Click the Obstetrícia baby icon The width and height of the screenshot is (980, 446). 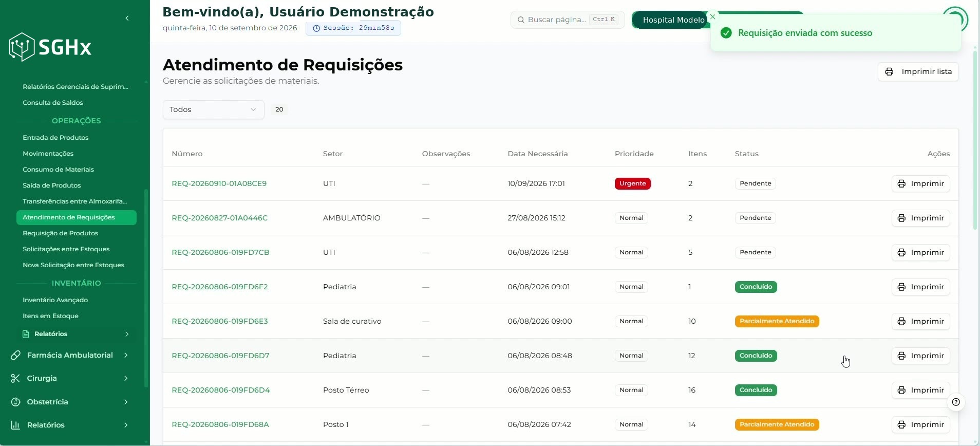coord(15,402)
